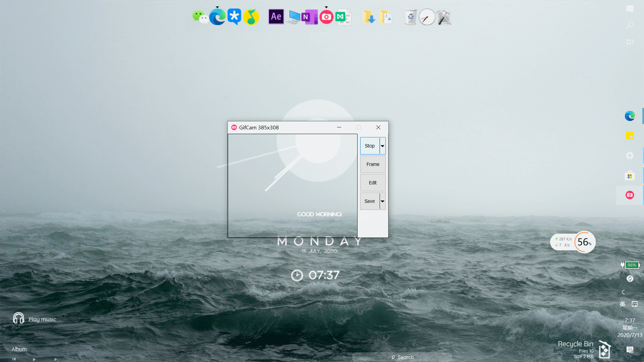Click the battery 96% tray indicator

point(630,265)
